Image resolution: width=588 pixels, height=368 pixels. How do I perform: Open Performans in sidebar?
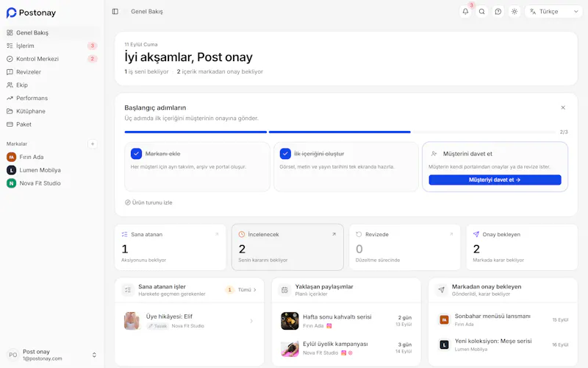(x=51, y=99)
